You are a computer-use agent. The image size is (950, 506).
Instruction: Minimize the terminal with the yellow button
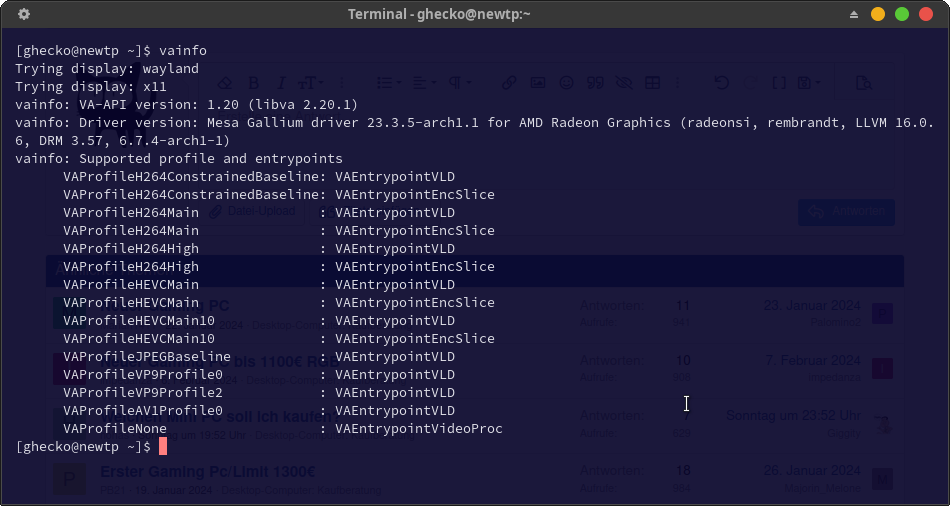pos(878,14)
